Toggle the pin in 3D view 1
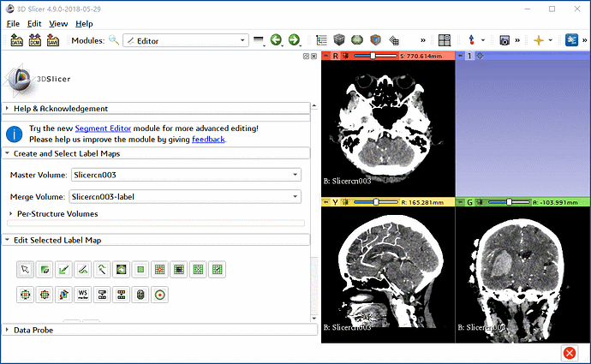The width and height of the screenshot is (591, 364). click(x=461, y=56)
